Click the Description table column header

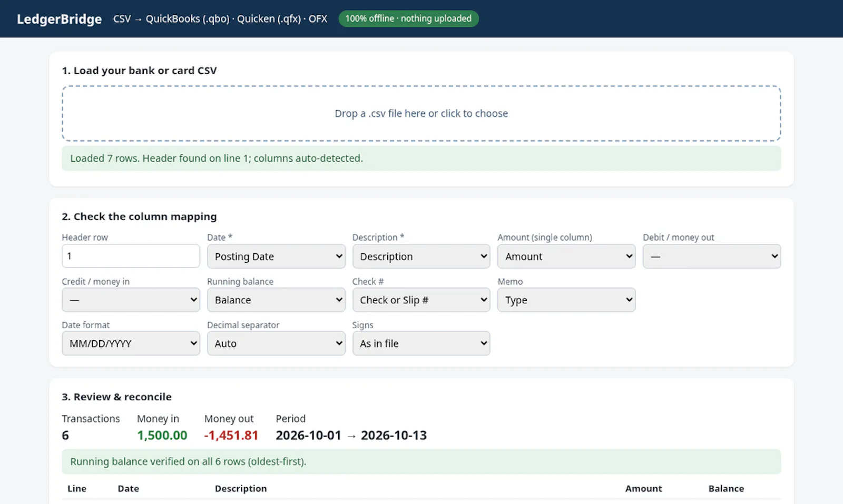241,489
